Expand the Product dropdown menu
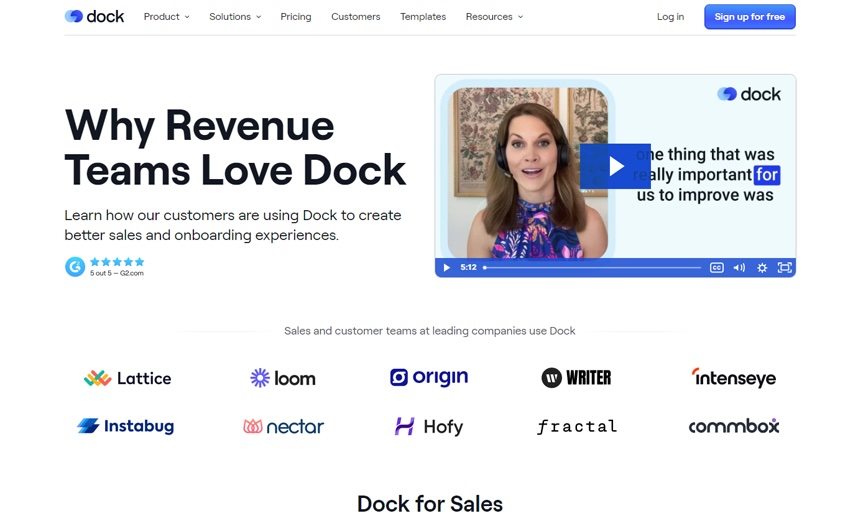The height and width of the screenshot is (524, 848). [x=167, y=17]
